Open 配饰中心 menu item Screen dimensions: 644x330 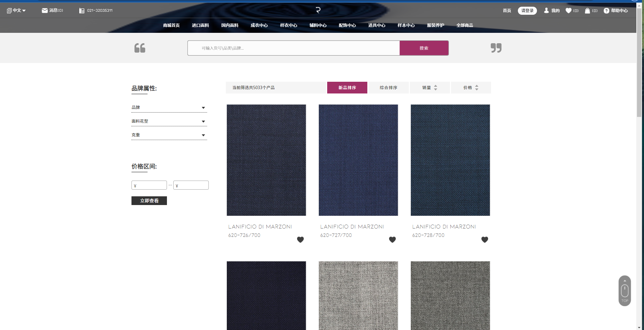(x=347, y=25)
